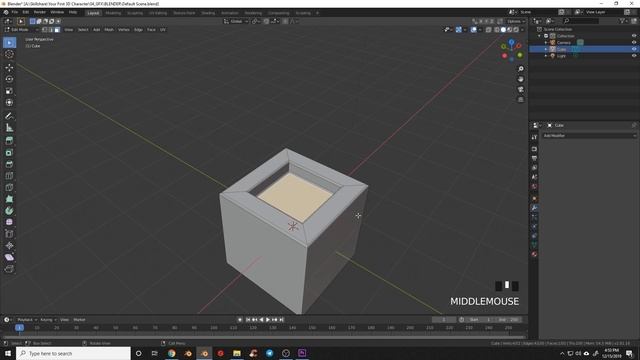Enable edge select mode

coord(51,30)
